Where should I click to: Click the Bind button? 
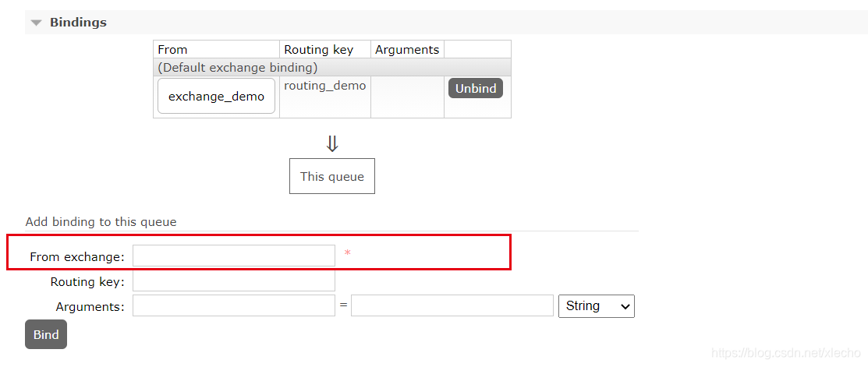coord(46,334)
